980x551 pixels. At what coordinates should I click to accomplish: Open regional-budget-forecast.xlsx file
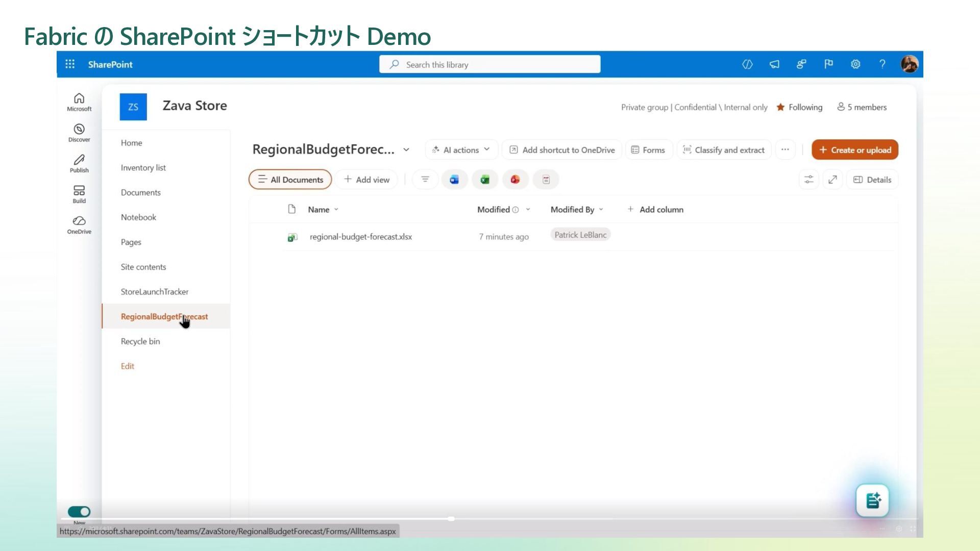[360, 237]
